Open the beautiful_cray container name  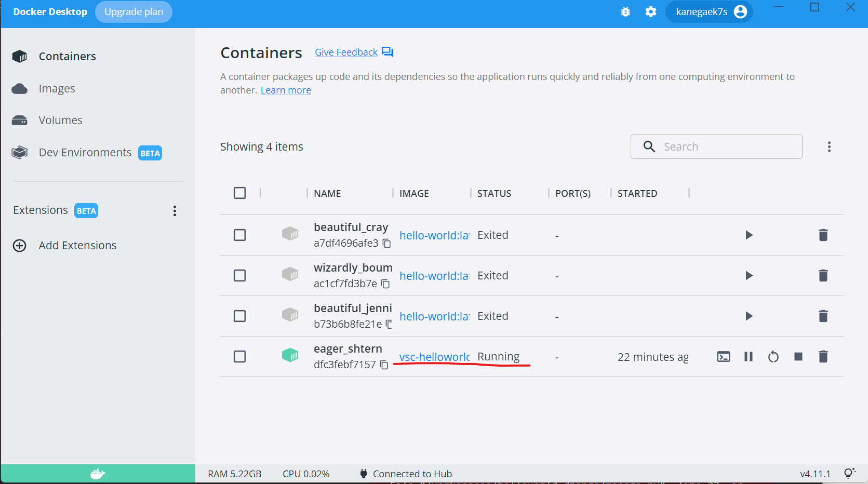tap(351, 227)
